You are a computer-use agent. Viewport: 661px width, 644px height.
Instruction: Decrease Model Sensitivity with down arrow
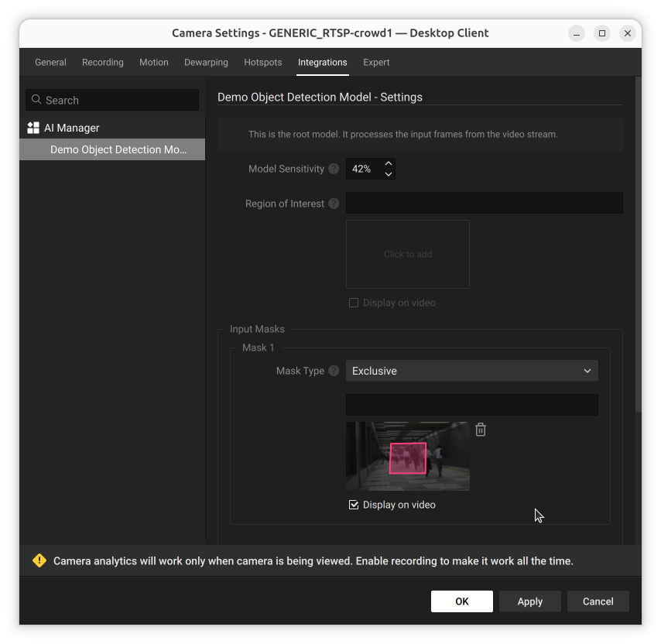389,173
